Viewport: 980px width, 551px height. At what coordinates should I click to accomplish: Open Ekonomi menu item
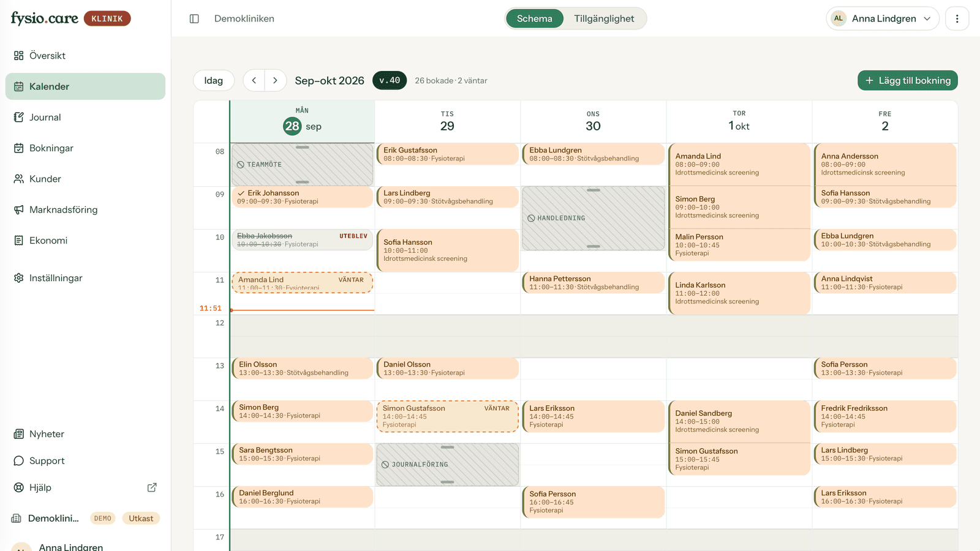85,241
